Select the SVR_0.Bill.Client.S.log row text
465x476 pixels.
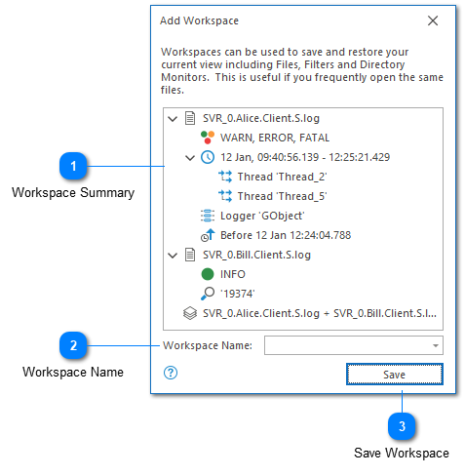coord(256,255)
